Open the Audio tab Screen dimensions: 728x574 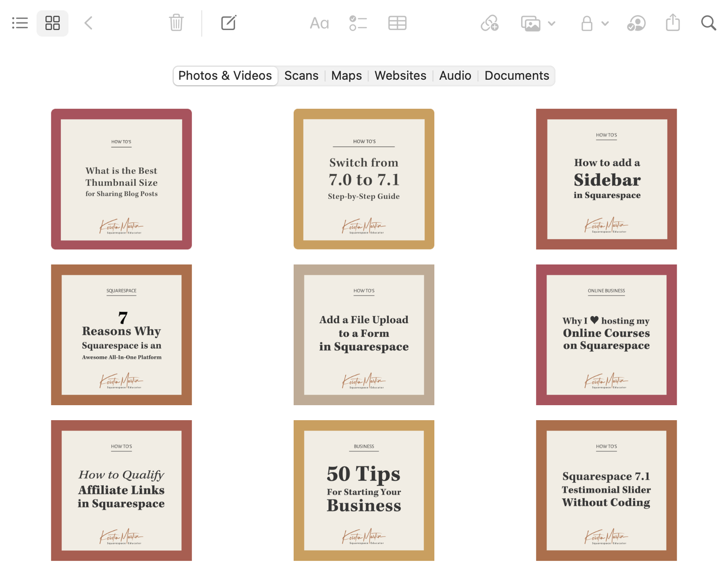tap(455, 76)
